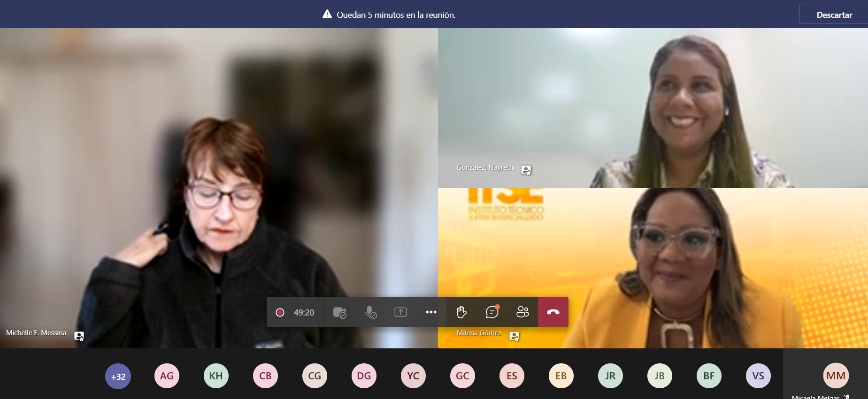Open the share content tray

400,312
